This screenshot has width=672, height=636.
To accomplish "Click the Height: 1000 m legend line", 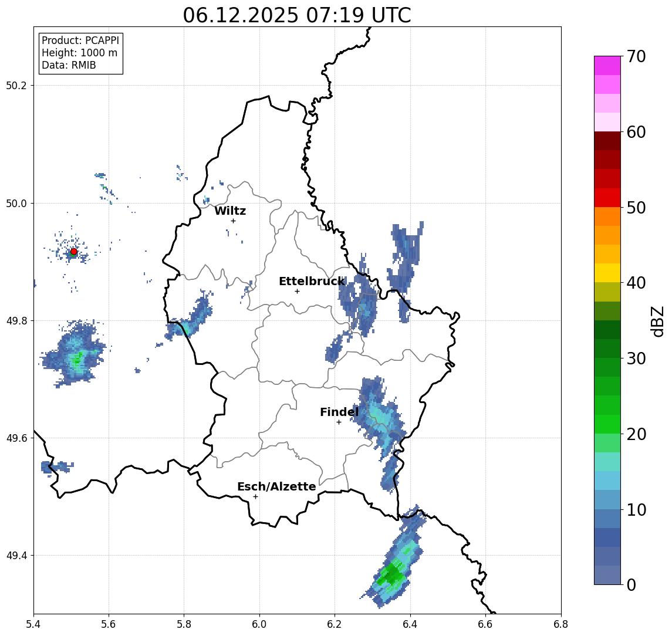I will coord(79,53).
